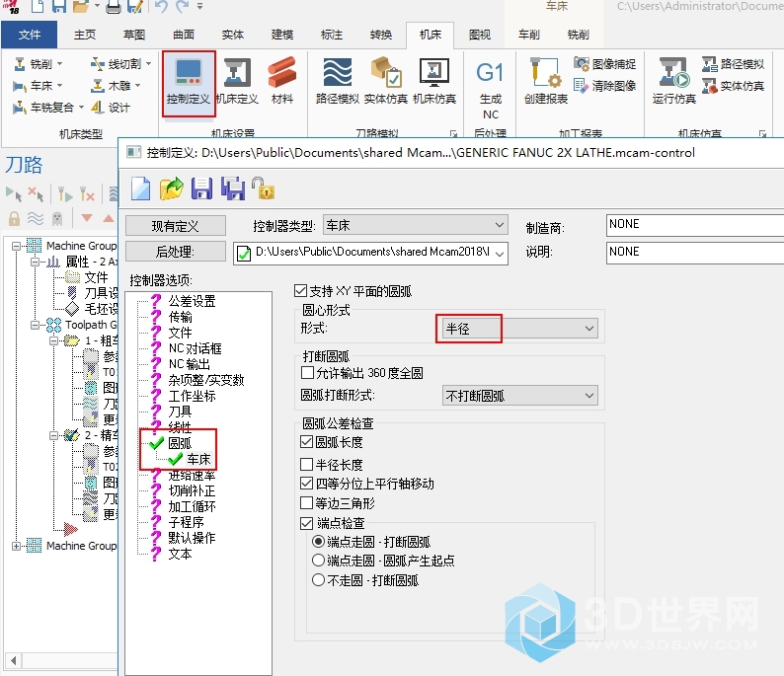Click the 制造商 input field

[x=695, y=225]
